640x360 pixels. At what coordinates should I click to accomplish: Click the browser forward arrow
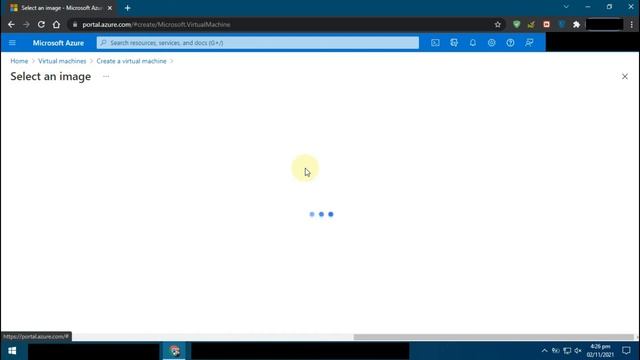[26, 24]
